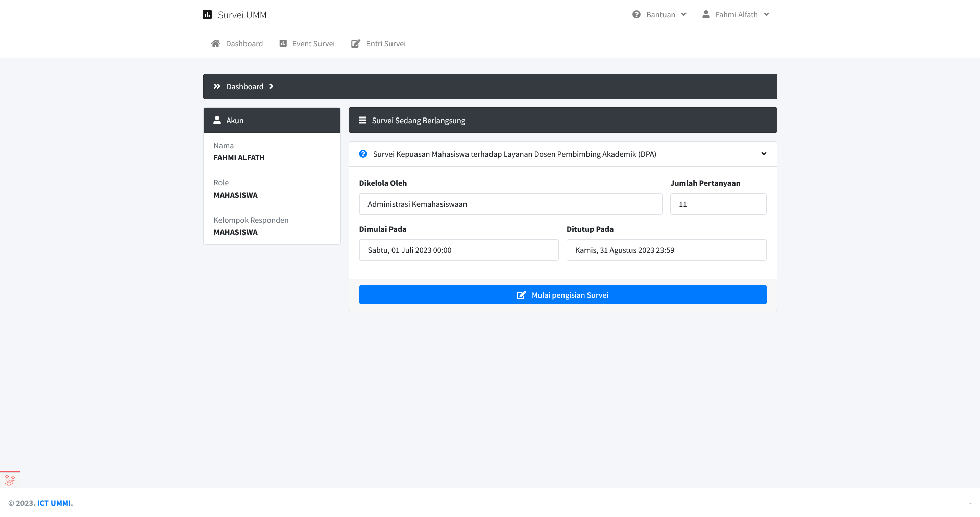This screenshot has width=980, height=517.
Task: Click the user profile icon beside Fahmi Alfath
Action: pyautogui.click(x=706, y=15)
